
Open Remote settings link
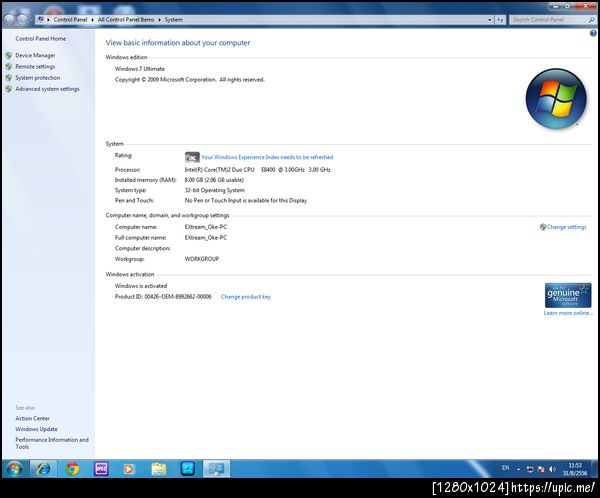(x=35, y=67)
